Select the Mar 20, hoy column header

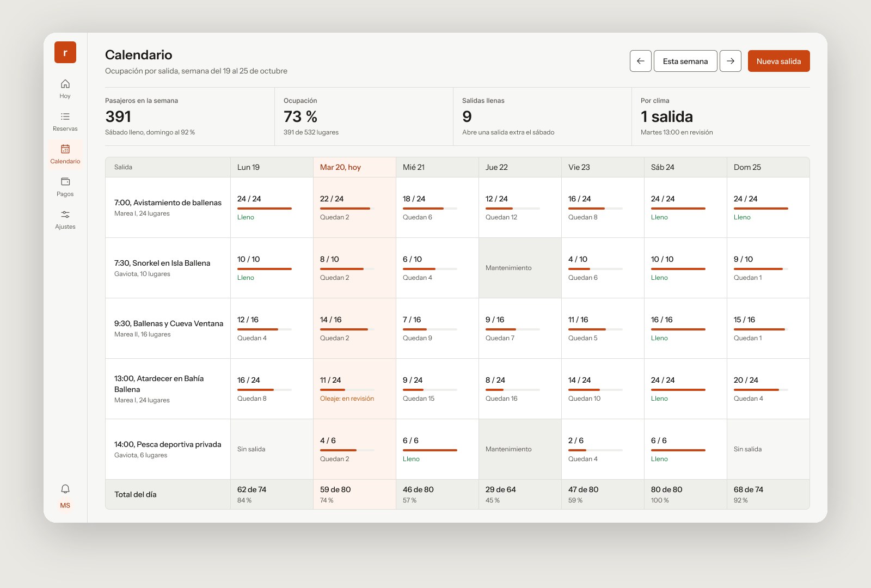[354, 167]
